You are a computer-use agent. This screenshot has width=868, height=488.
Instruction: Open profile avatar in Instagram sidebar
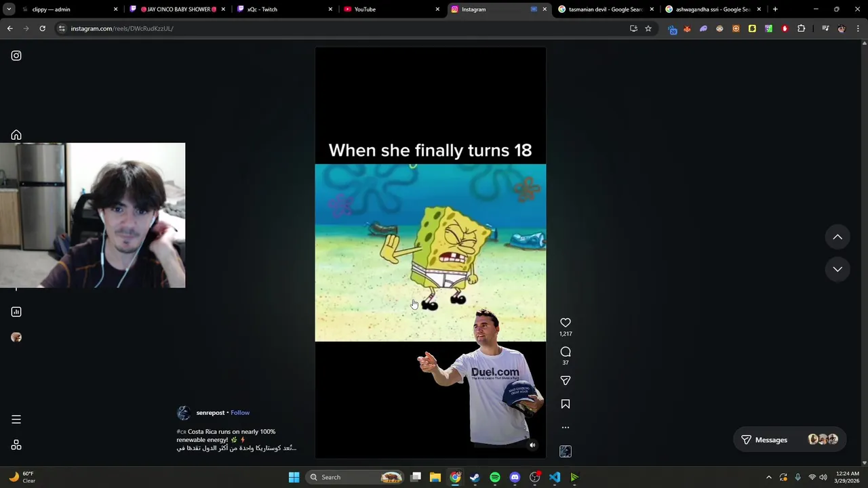click(16, 338)
